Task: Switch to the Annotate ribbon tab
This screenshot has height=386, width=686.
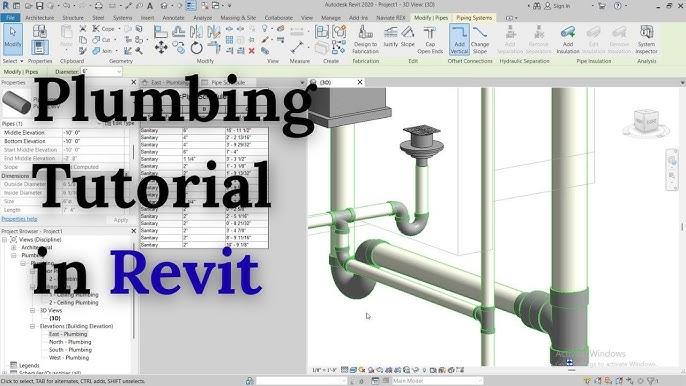Action: click(x=173, y=18)
